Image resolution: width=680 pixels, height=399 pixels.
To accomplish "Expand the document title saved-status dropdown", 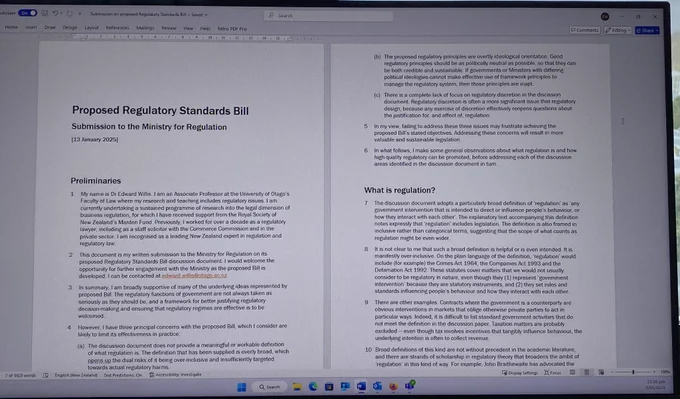I will [206, 14].
